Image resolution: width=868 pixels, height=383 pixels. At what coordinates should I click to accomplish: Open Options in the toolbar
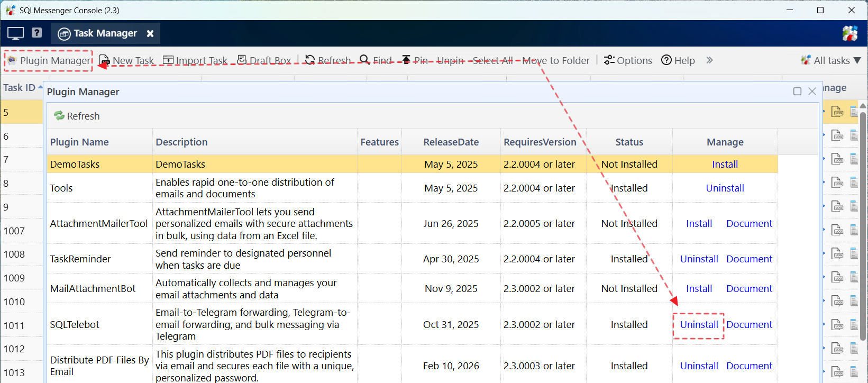[x=628, y=60]
